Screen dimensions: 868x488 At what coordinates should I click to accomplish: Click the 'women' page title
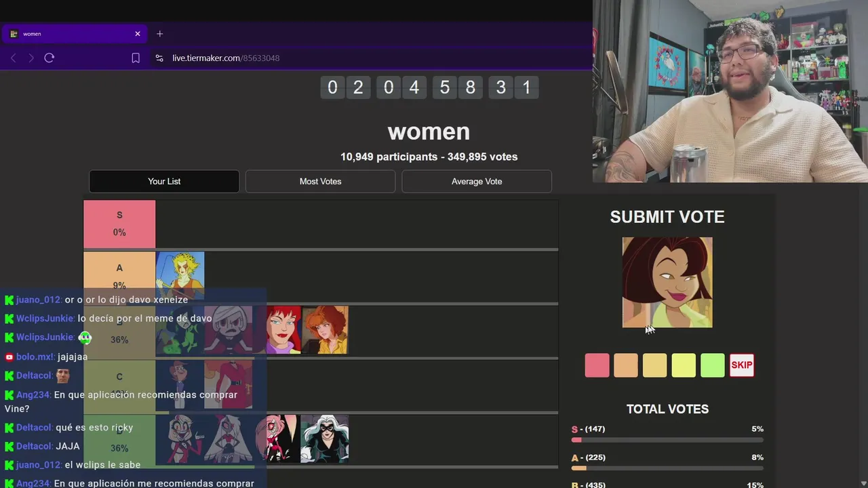(x=429, y=131)
